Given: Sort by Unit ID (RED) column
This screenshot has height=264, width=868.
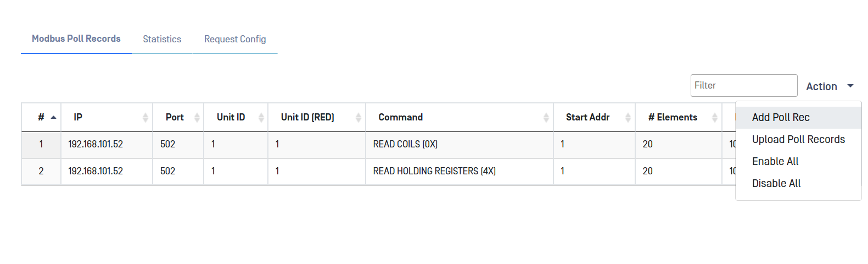Looking at the screenshot, I should (x=358, y=117).
